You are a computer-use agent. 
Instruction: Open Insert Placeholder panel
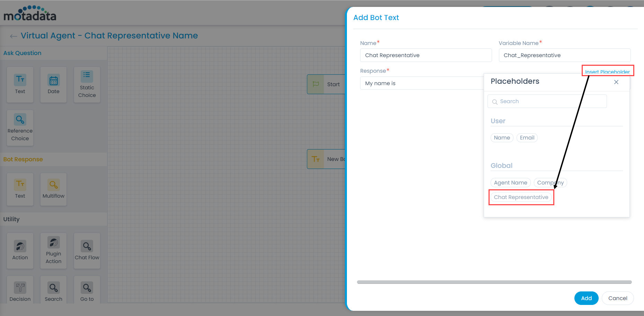tap(608, 71)
